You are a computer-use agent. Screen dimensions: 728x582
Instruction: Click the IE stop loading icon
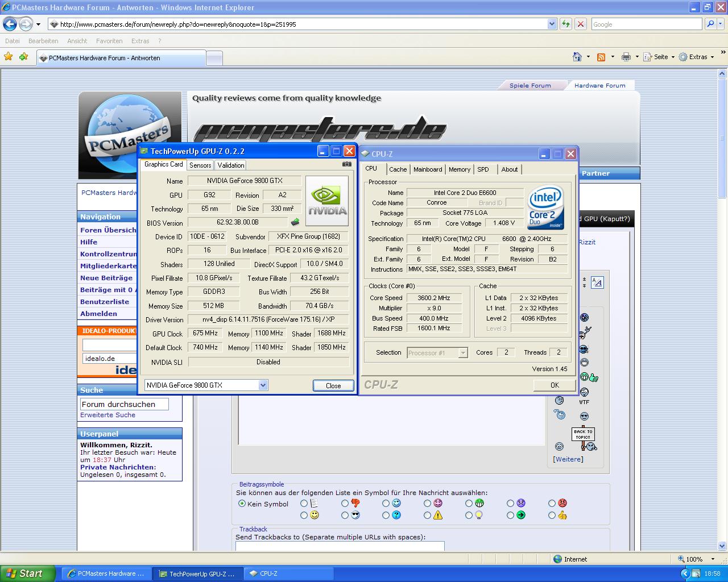click(x=580, y=24)
